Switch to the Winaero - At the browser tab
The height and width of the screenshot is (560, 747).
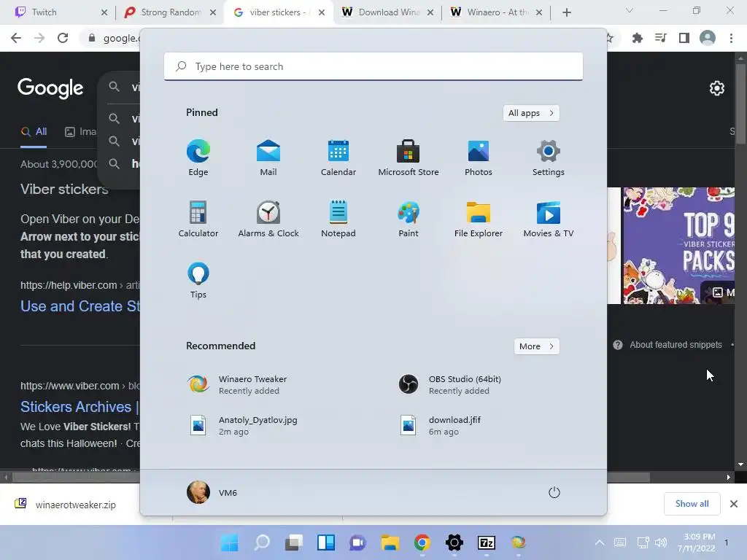(x=496, y=12)
